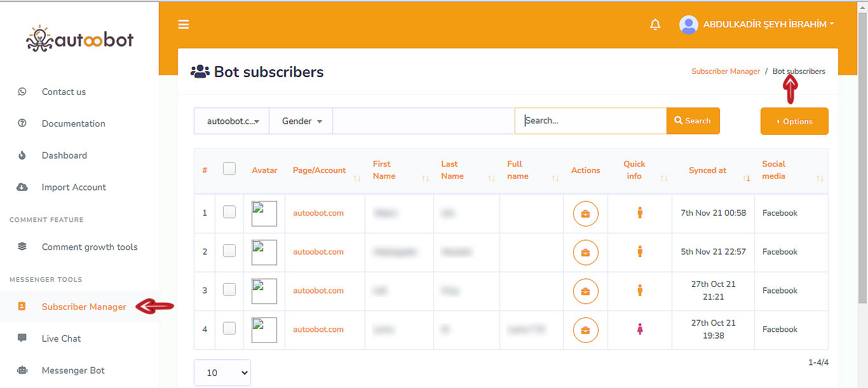Click into the Search text field
This screenshot has height=388, width=868.
(x=591, y=121)
